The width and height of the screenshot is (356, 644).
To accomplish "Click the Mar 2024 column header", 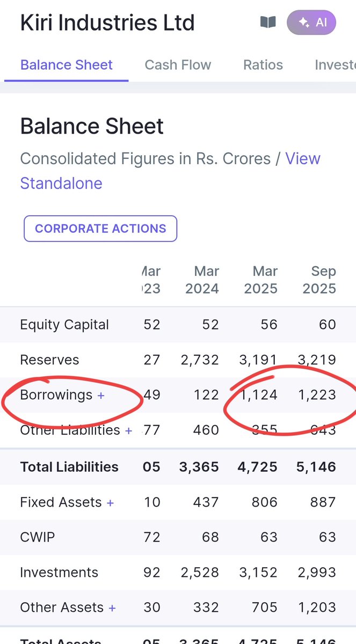I will coord(202,280).
